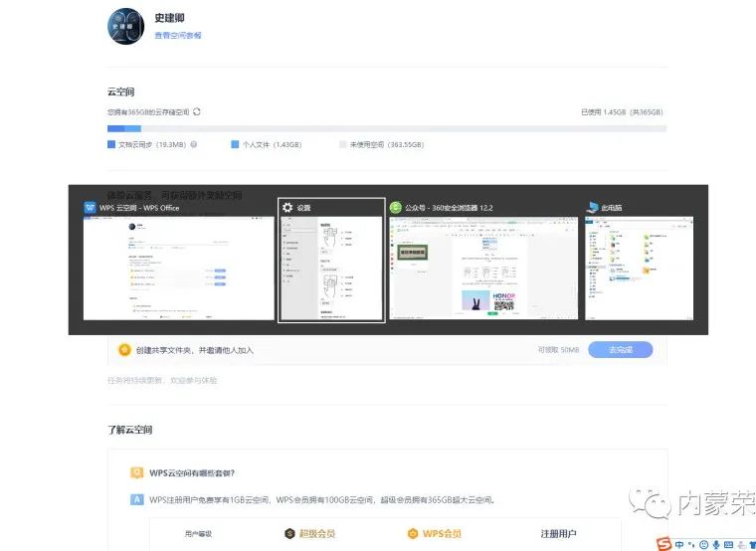Switch to the 设置 window thumbnail
Image resolution: width=756 pixels, height=551 pixels.
(331, 268)
